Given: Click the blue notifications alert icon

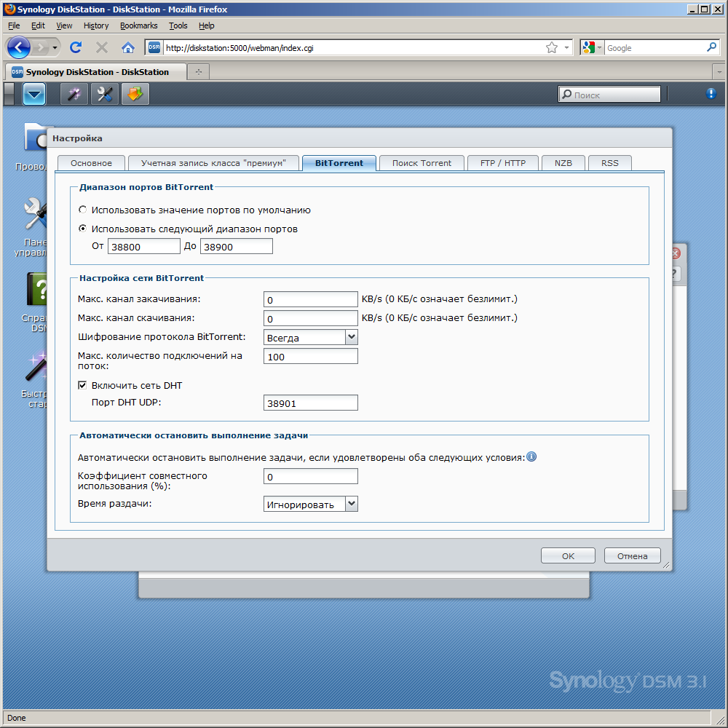Looking at the screenshot, I should point(711,94).
